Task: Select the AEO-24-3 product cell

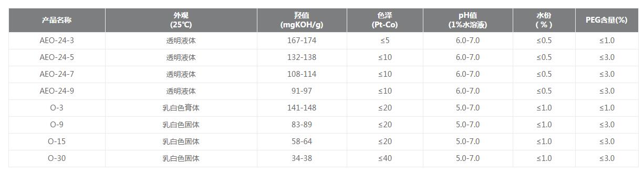Action: [x=57, y=41]
